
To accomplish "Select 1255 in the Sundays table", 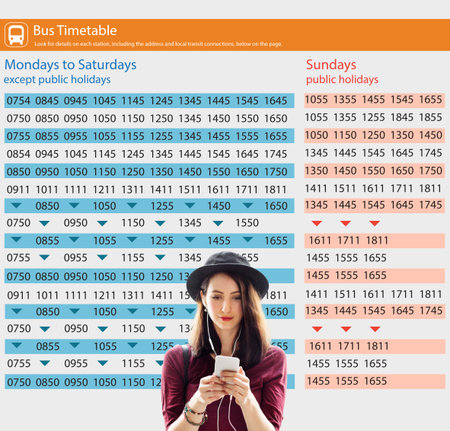I will [x=373, y=117].
